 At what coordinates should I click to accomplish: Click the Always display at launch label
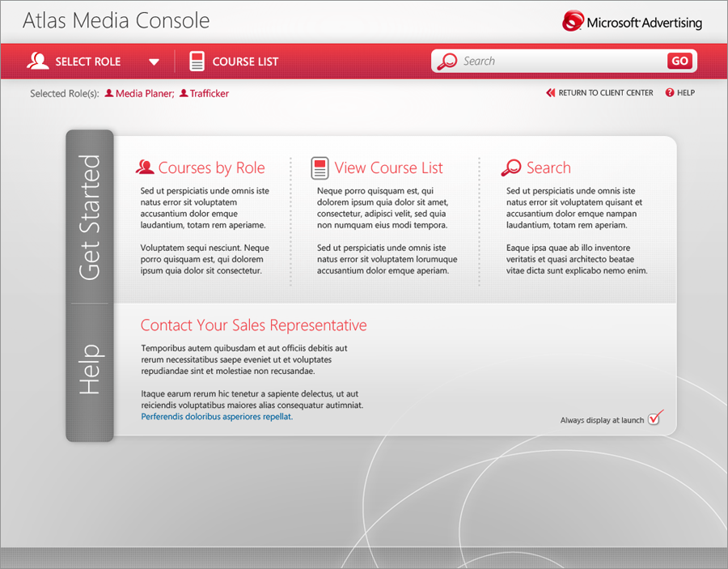pos(602,420)
